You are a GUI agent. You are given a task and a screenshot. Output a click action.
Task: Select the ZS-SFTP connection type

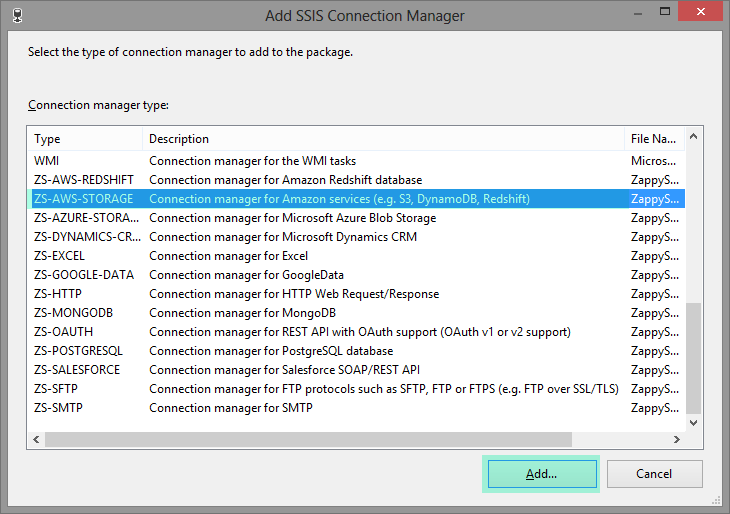(x=356, y=389)
